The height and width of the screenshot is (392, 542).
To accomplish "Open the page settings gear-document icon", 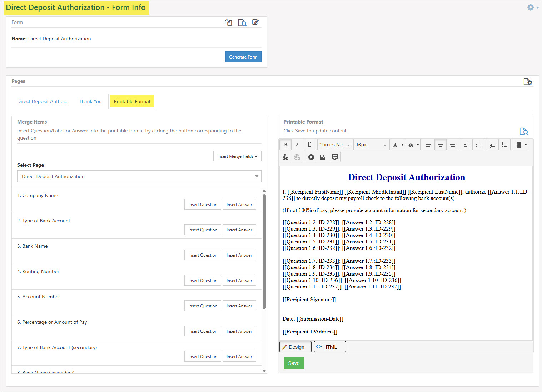I will pyautogui.click(x=528, y=82).
